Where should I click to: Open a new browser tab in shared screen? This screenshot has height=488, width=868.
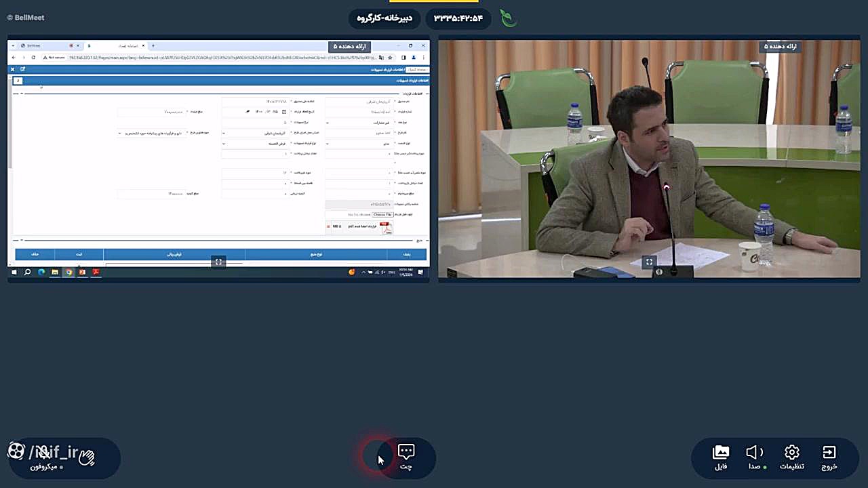153,45
